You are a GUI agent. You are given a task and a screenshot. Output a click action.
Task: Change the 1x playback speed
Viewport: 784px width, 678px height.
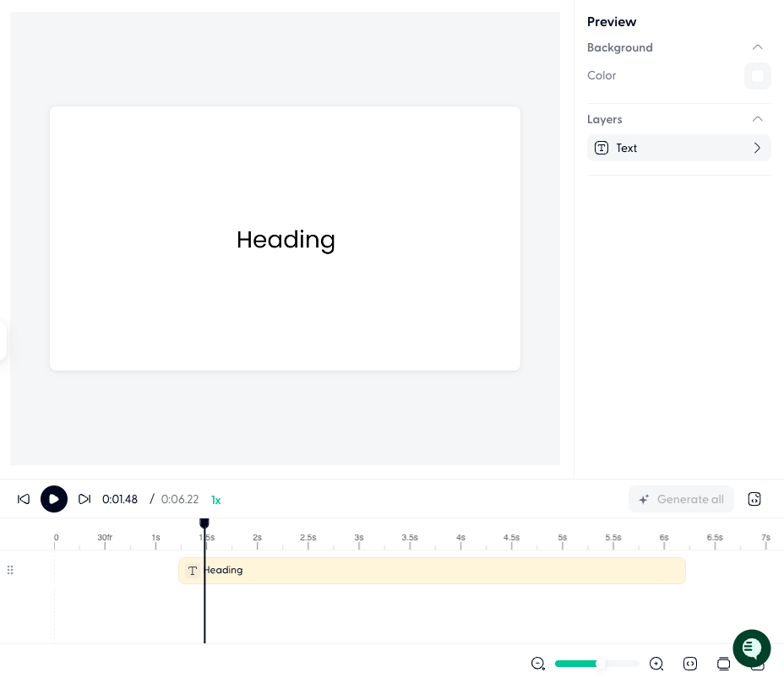(x=216, y=500)
